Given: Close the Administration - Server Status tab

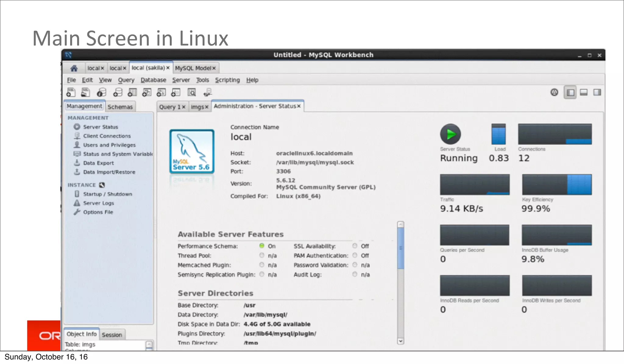Looking at the screenshot, I should (x=299, y=106).
